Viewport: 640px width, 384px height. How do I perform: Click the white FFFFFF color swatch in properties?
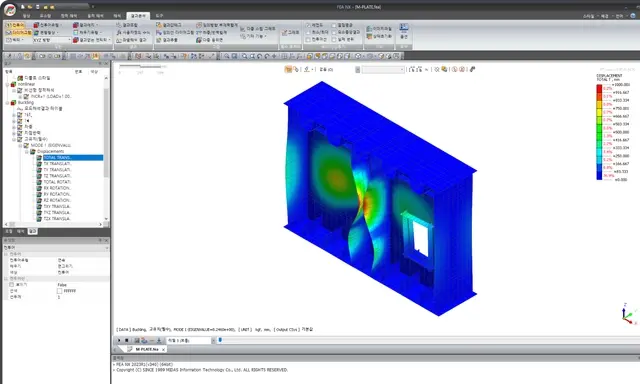(60, 291)
